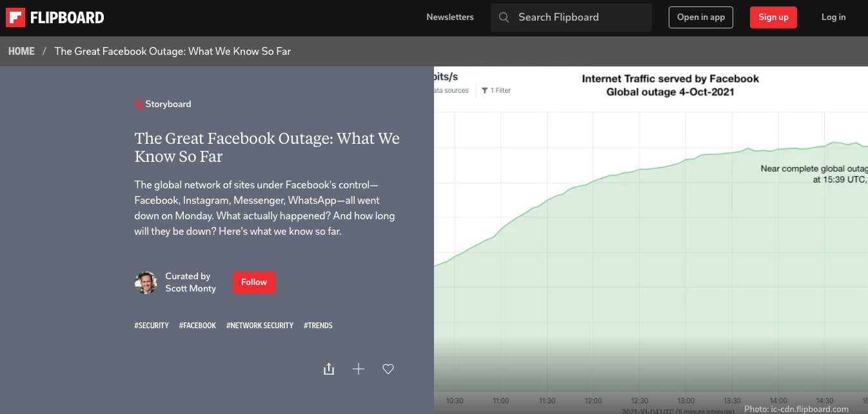Click the filter funnel icon in chart

coord(485,91)
